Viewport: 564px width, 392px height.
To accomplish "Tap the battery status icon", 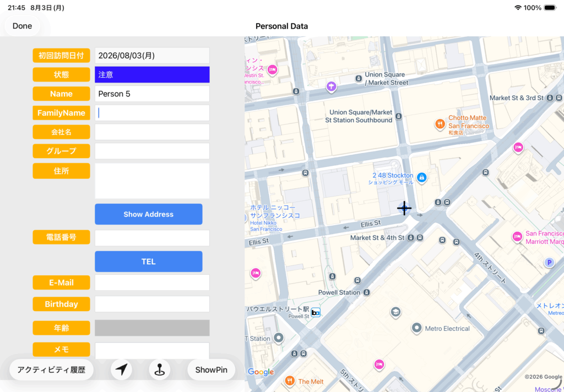I will pos(550,8).
